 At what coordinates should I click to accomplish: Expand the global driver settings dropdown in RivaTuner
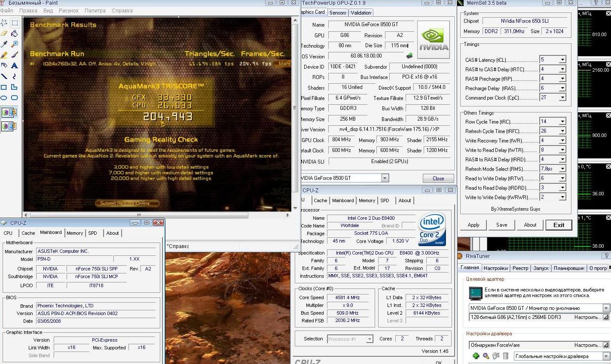coord(605,356)
